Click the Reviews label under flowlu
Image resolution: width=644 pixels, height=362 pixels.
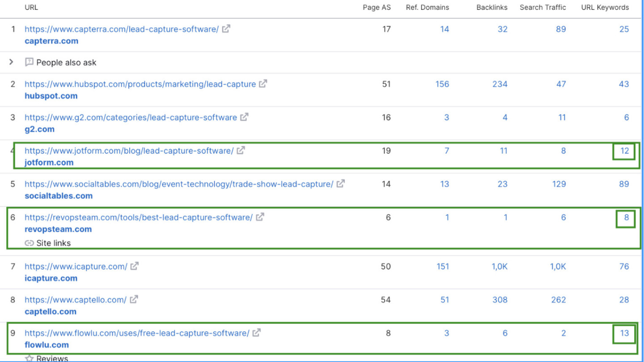click(52, 358)
